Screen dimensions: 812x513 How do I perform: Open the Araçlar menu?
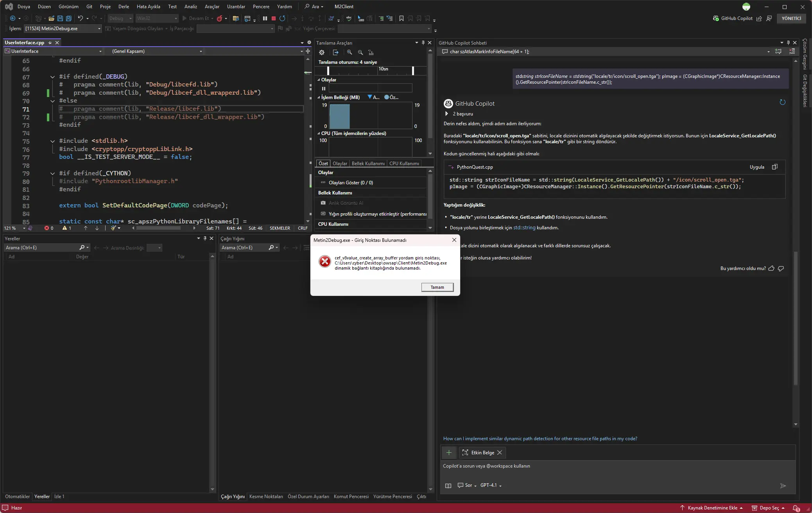click(x=212, y=7)
